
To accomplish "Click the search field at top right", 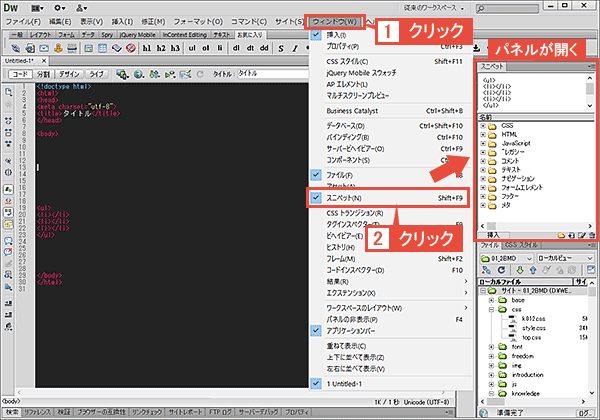I will click(507, 8).
